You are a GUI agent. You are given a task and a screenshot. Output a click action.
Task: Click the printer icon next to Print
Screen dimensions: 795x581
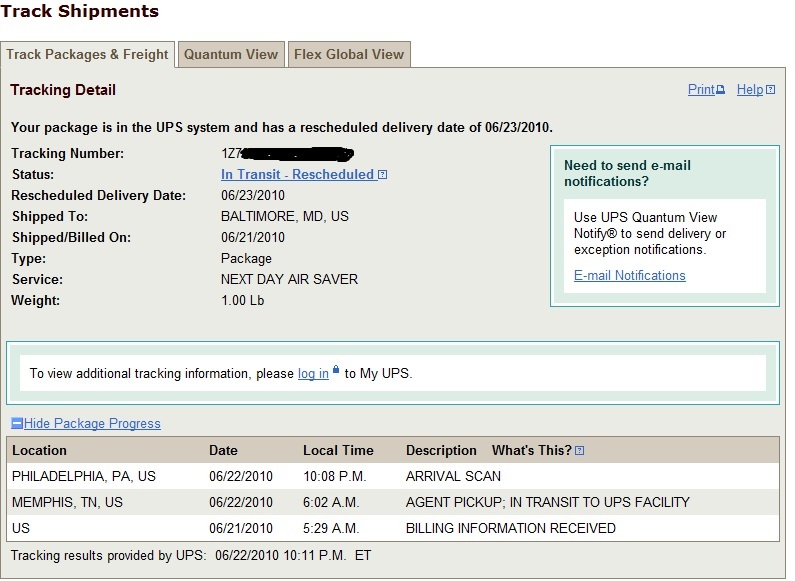tap(720, 90)
